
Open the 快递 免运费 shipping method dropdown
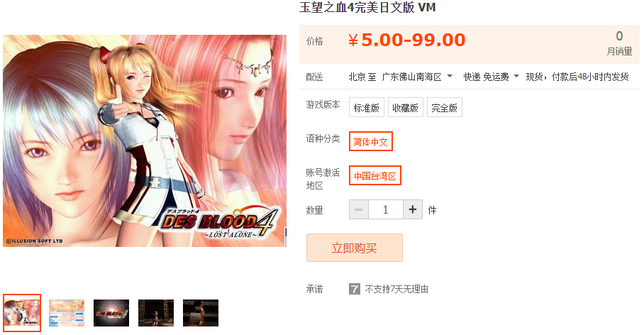[492, 77]
